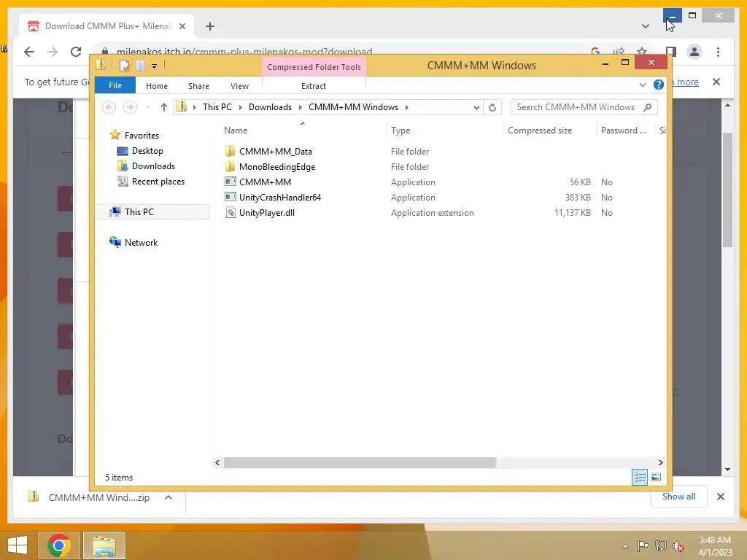Screen dimensions: 747x560
Task: Select Network in navigation pane
Action: 141,242
